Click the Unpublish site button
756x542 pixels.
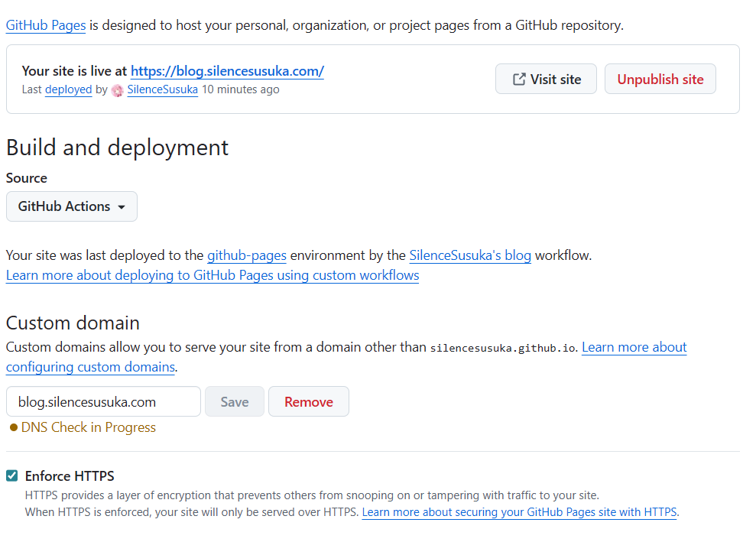click(x=660, y=79)
